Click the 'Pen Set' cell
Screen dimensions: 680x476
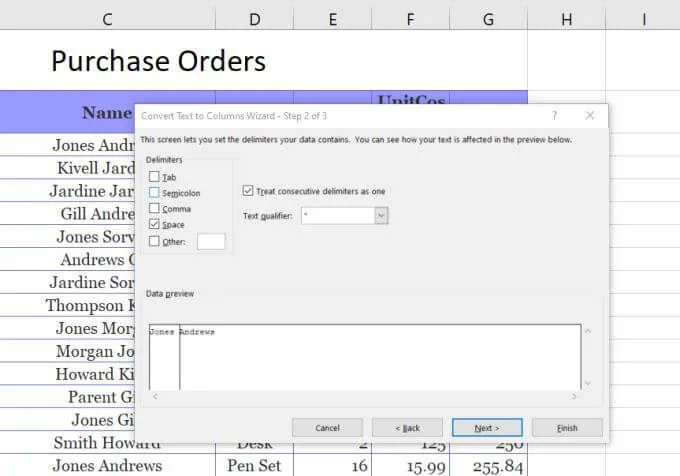[254, 465]
